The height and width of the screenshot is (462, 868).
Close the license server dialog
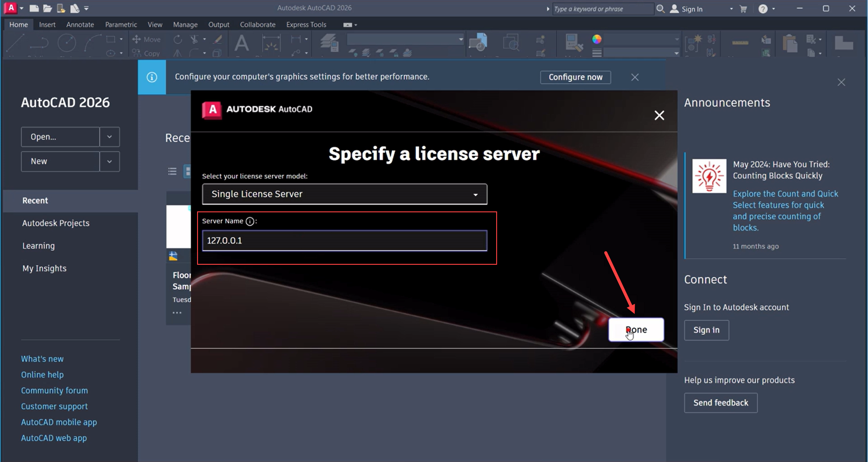point(659,115)
